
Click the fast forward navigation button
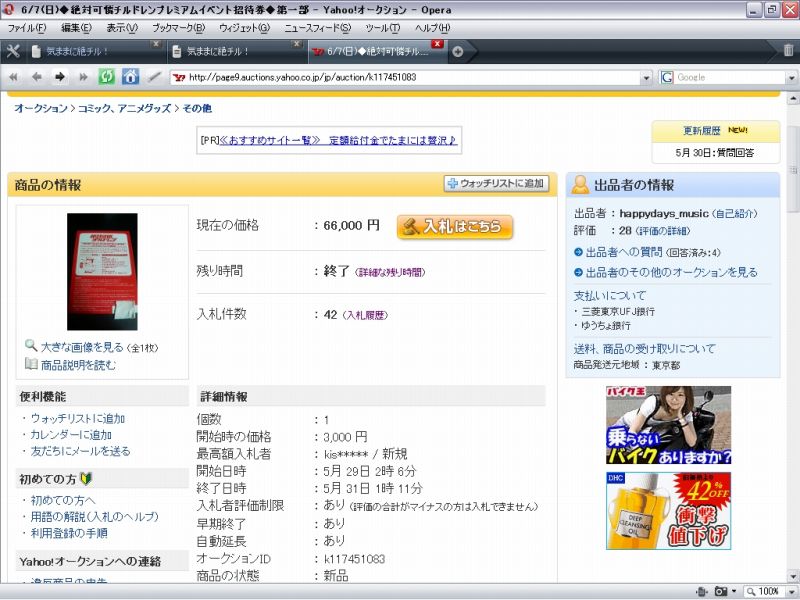tap(83, 77)
